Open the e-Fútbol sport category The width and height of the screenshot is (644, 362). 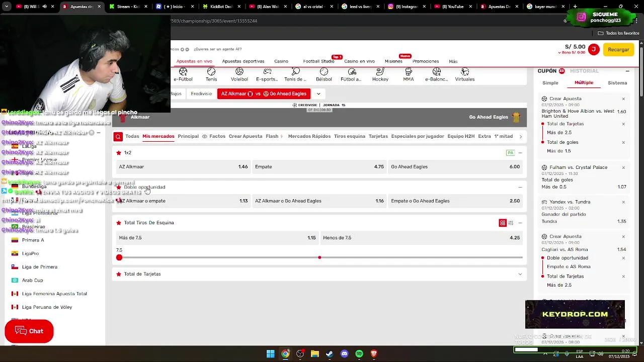click(183, 75)
